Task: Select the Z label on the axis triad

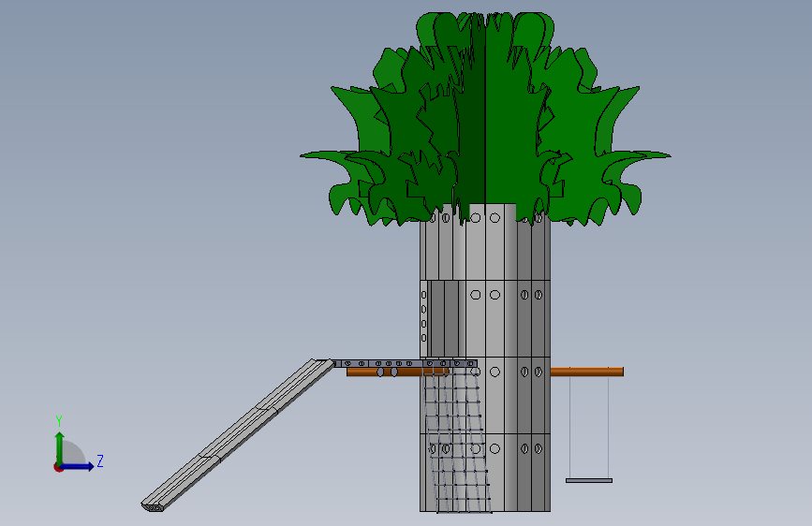Action: click(x=100, y=460)
